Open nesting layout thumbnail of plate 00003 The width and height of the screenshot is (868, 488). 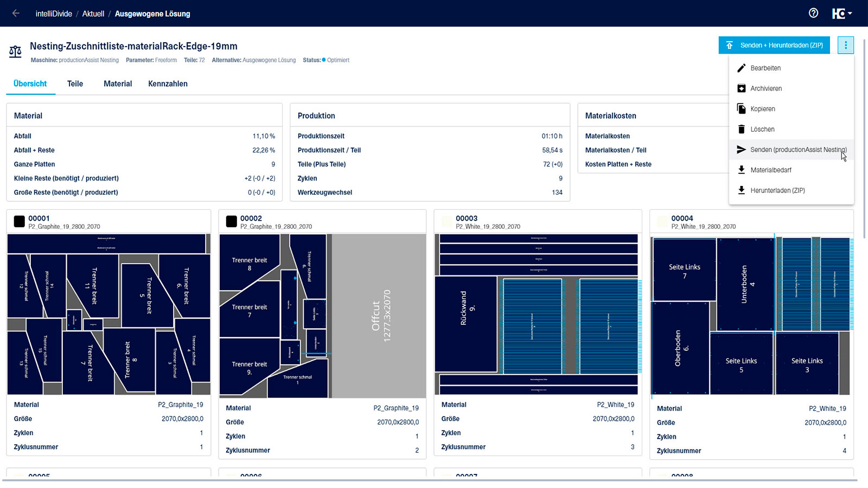click(x=538, y=314)
